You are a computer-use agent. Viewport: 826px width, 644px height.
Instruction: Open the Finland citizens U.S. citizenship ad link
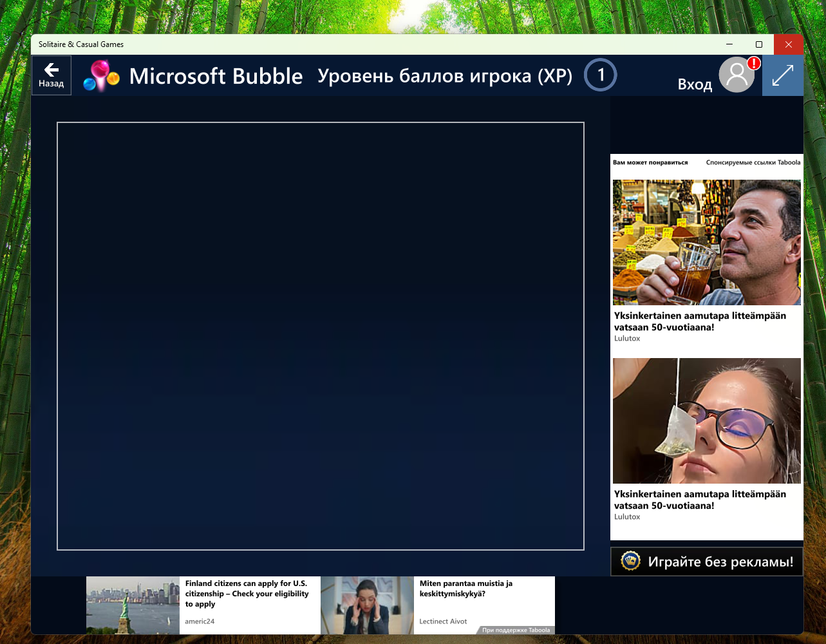click(247, 594)
